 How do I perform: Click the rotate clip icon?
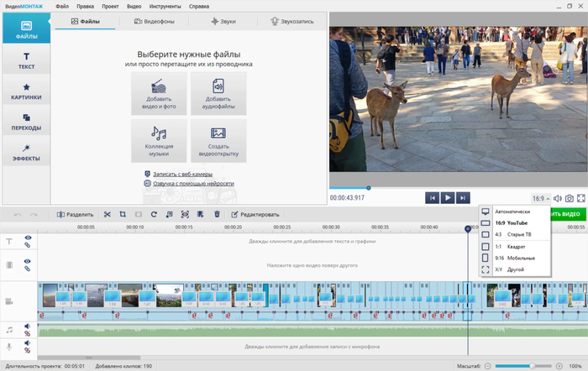tap(154, 215)
